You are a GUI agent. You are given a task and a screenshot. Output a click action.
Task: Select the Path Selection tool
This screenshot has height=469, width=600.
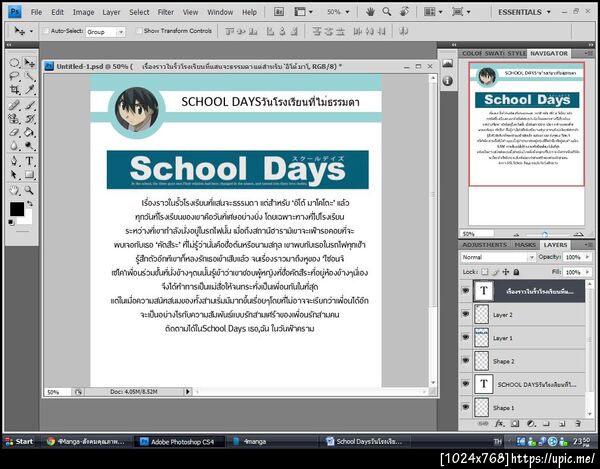pyautogui.click(x=14, y=175)
